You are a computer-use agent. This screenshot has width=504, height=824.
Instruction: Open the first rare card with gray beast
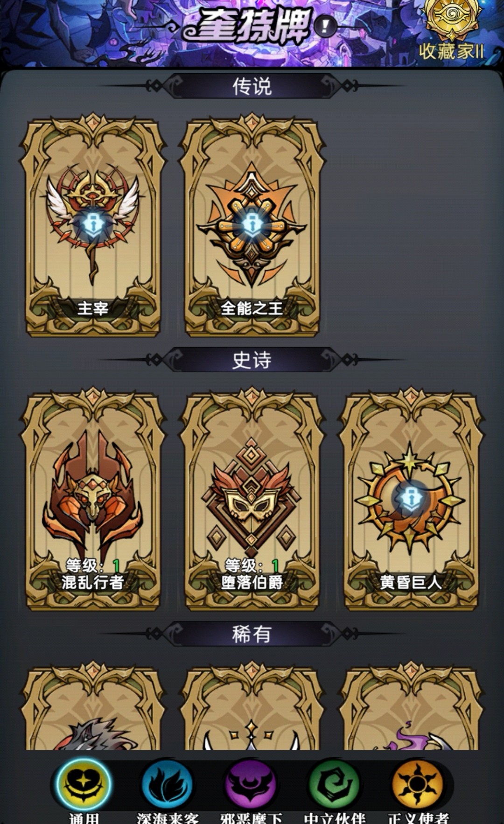93,706
